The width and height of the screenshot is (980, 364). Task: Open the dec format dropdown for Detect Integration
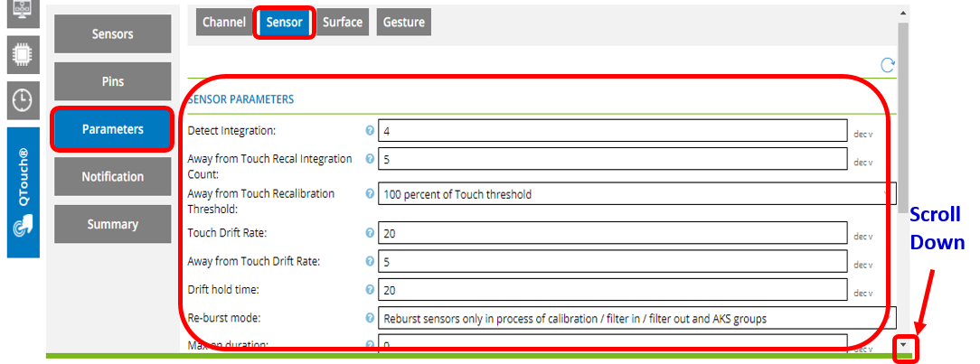[863, 133]
